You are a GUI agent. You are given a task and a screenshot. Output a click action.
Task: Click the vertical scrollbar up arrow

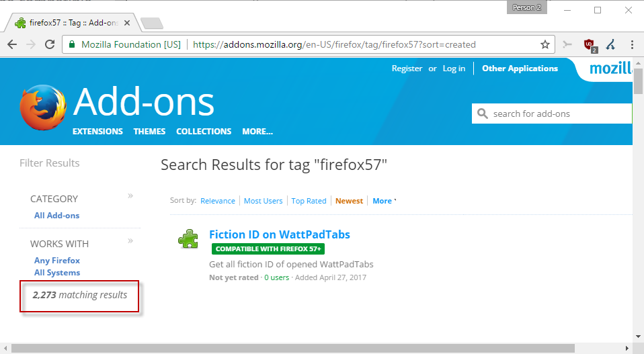(638, 64)
